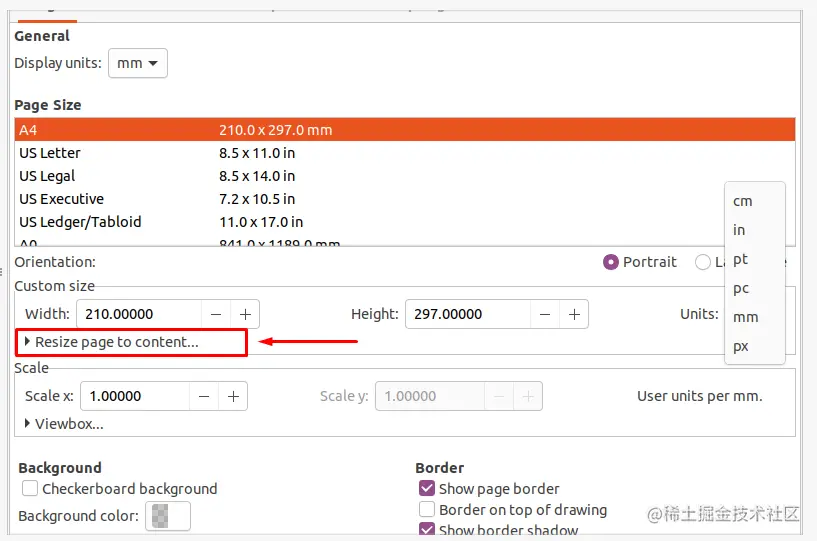The width and height of the screenshot is (817, 541).
Task: Select the US Executive page size
Action: tap(405, 199)
